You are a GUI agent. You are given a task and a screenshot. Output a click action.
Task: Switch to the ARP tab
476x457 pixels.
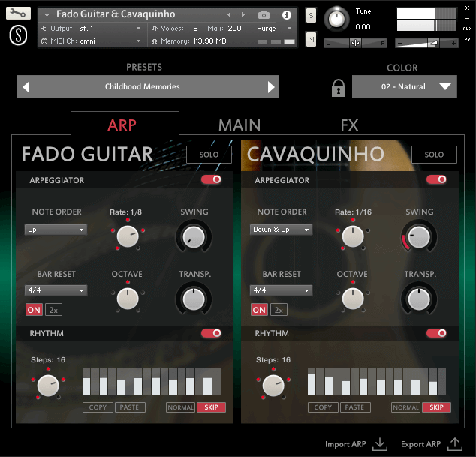(122, 125)
